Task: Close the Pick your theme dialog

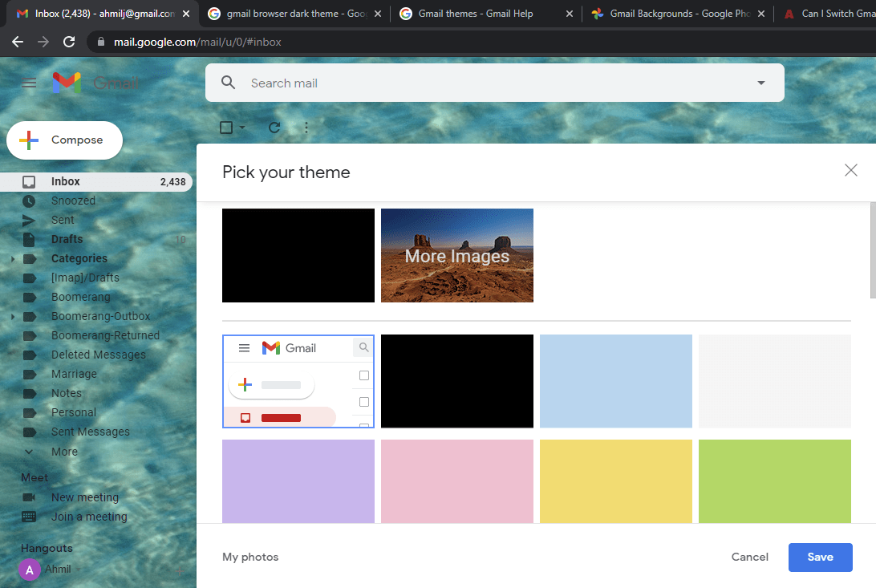Action: (x=851, y=170)
